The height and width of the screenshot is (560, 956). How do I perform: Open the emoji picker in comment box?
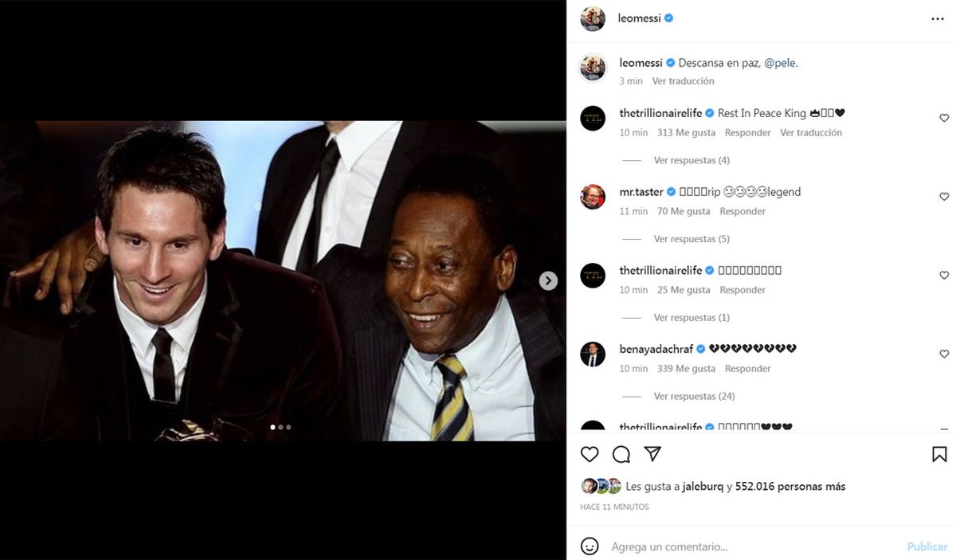coord(590,546)
